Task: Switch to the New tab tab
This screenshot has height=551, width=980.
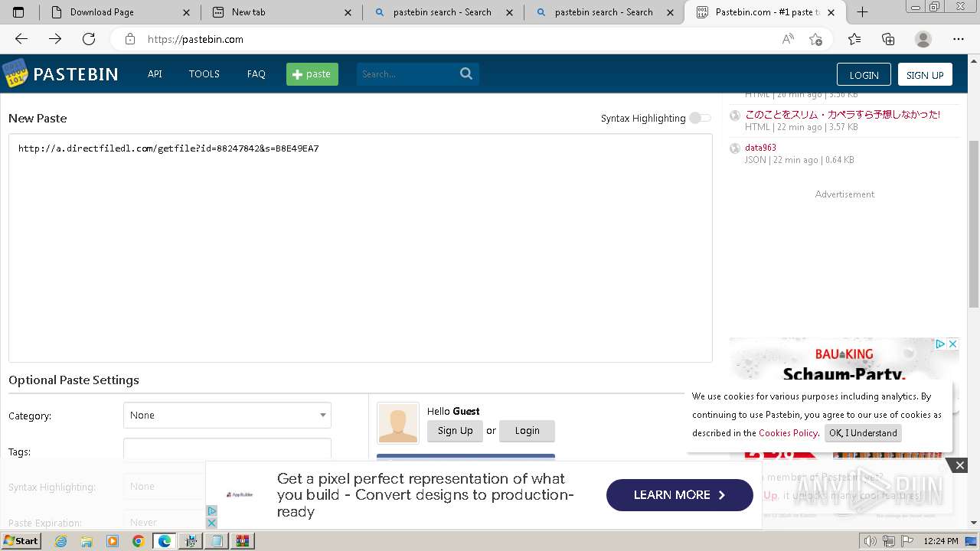Action: click(282, 12)
